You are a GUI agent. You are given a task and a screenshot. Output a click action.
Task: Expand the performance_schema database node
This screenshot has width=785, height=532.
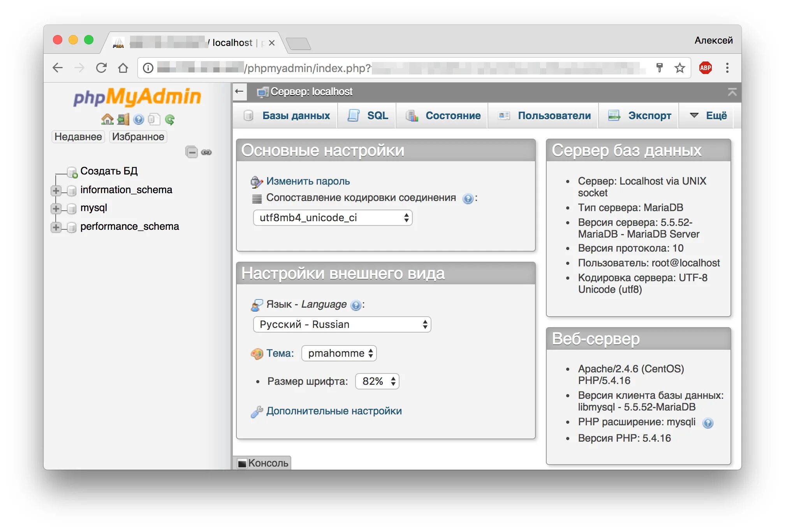click(56, 227)
